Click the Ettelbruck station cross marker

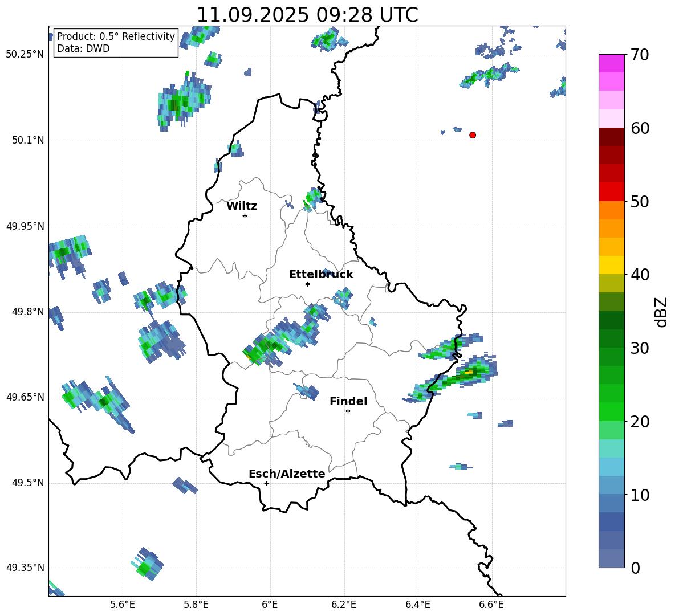click(307, 284)
